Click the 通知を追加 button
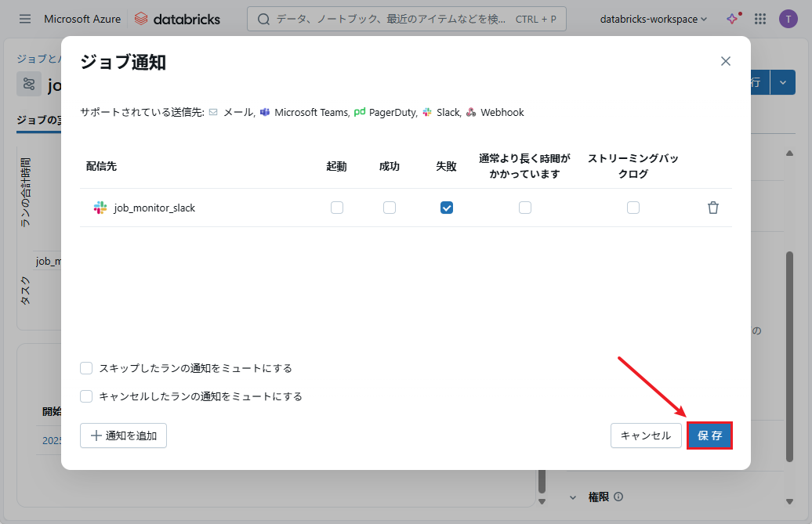The width and height of the screenshot is (812, 524). 123,435
